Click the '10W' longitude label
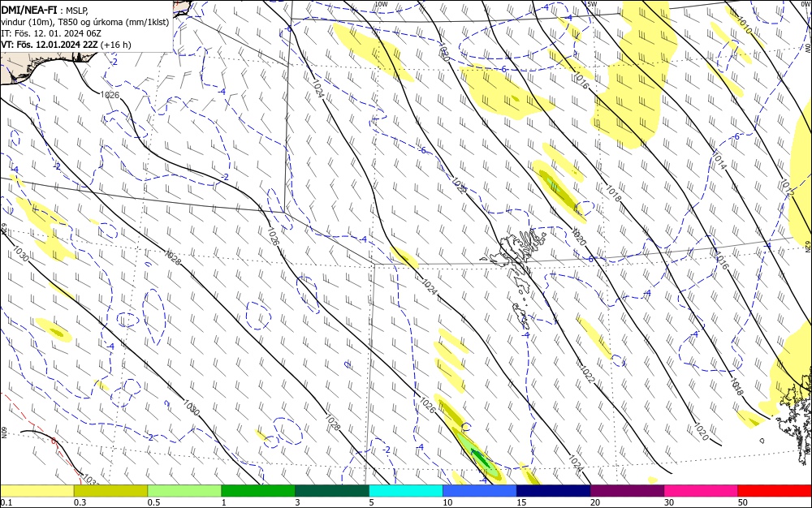 381,3
